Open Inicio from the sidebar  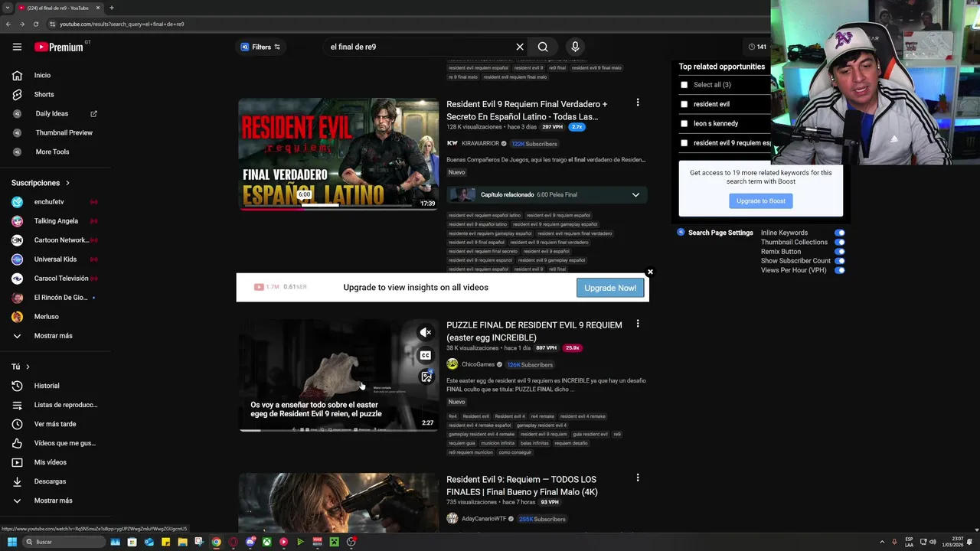42,75
